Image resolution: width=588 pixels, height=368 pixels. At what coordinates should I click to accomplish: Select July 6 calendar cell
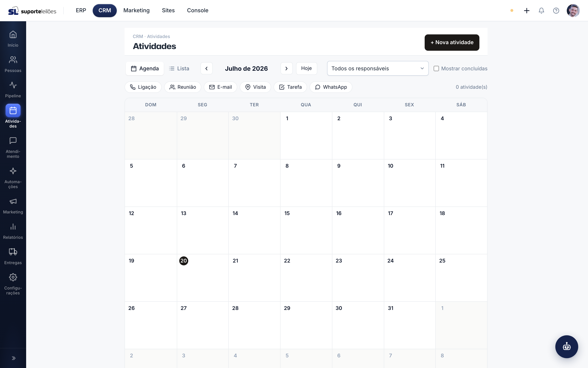click(203, 183)
